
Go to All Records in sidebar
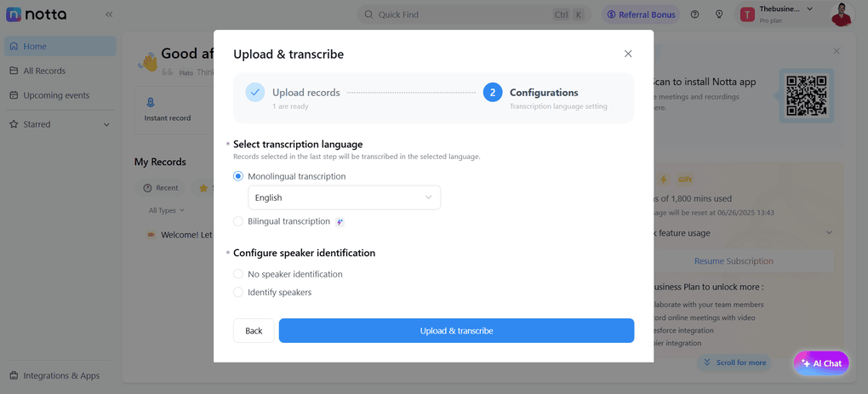[x=44, y=71]
